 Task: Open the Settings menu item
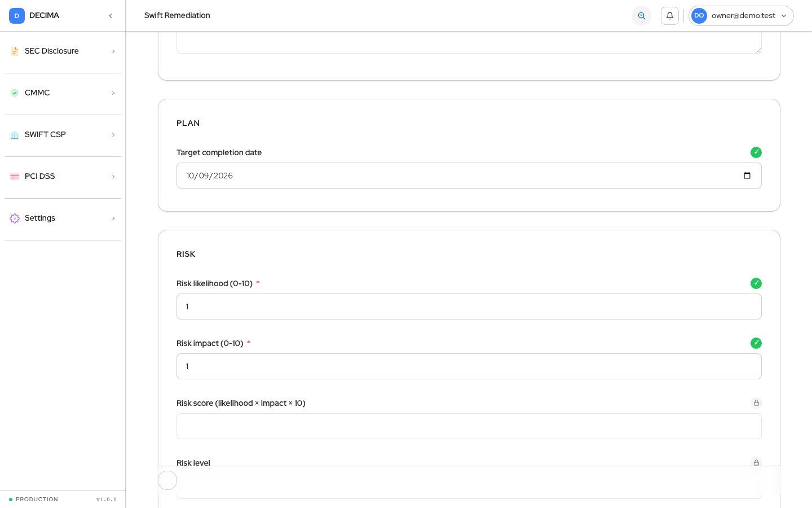(63, 218)
